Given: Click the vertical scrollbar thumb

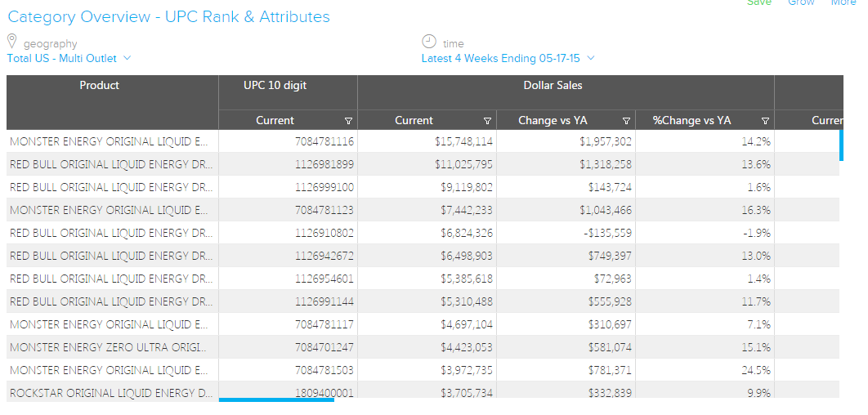Looking at the screenshot, I should pos(841,145).
